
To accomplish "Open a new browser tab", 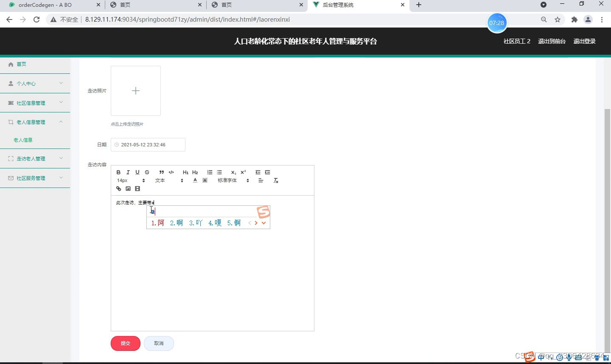I will [x=419, y=5].
